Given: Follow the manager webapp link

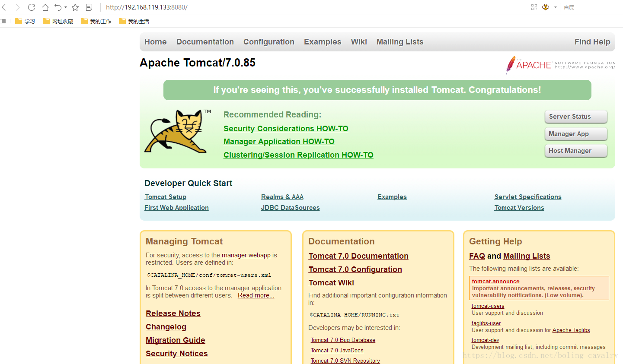Looking at the screenshot, I should [246, 255].
